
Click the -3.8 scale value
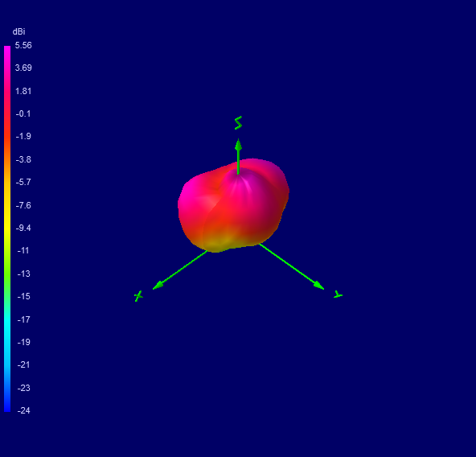pos(23,159)
